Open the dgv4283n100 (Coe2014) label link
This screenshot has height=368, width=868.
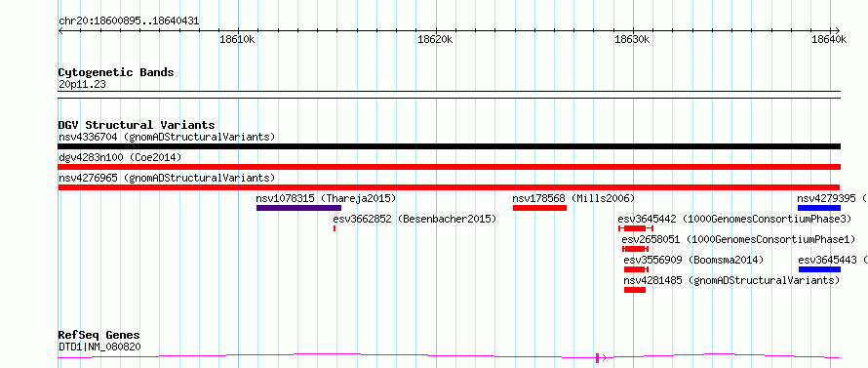120,157
